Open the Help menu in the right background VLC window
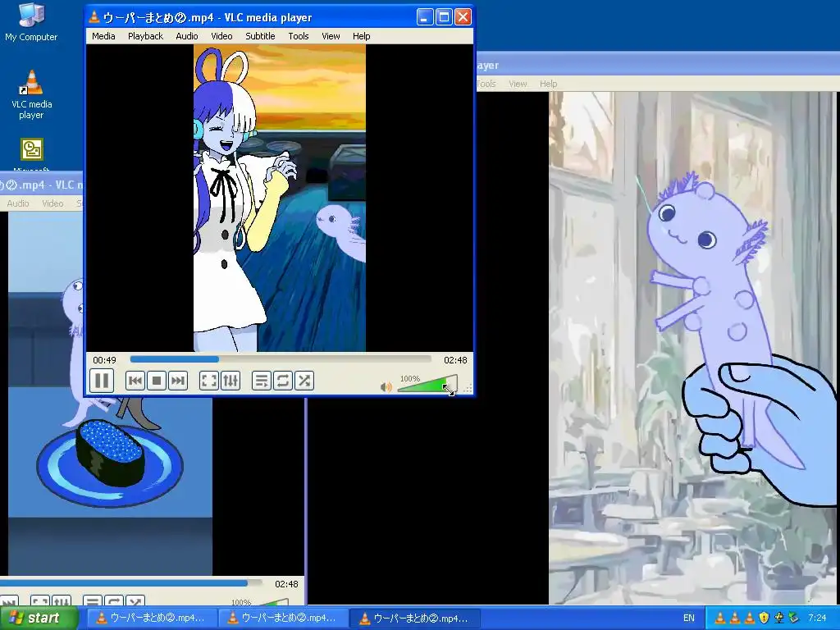This screenshot has width=840, height=630. [548, 84]
